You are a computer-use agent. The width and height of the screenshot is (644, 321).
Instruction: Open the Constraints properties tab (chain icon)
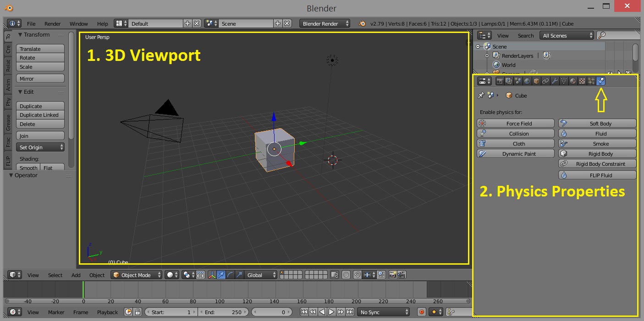[x=545, y=81]
